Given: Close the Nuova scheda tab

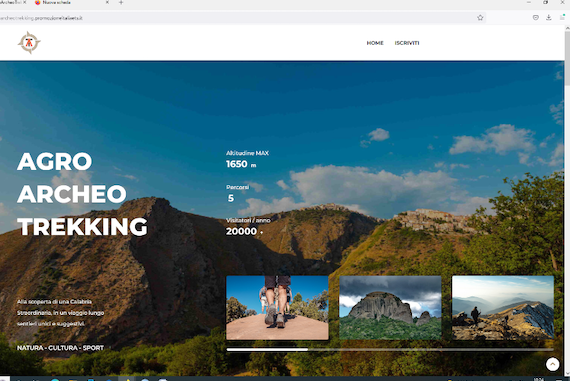Looking at the screenshot, I should click(107, 3).
